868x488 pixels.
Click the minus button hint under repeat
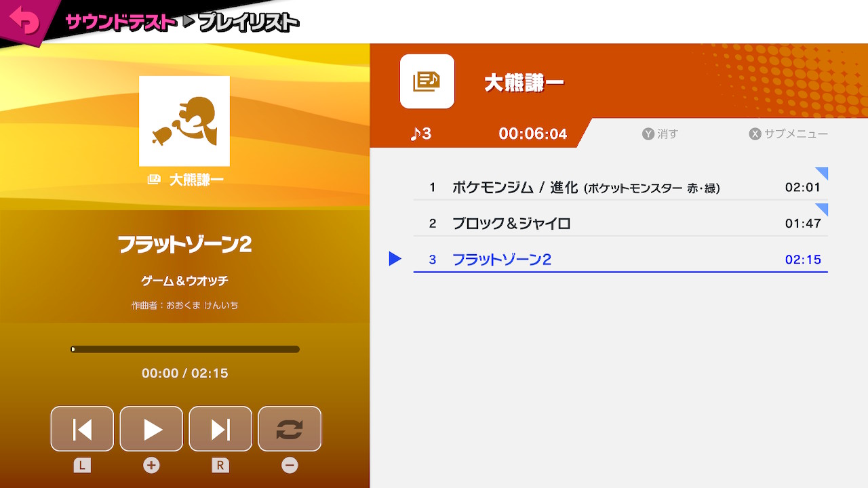click(290, 466)
